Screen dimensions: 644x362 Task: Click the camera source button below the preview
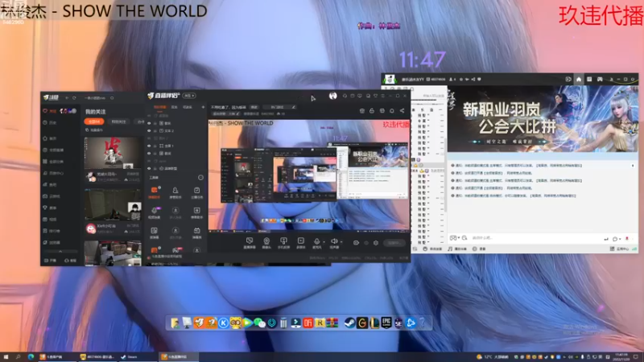tap(266, 243)
